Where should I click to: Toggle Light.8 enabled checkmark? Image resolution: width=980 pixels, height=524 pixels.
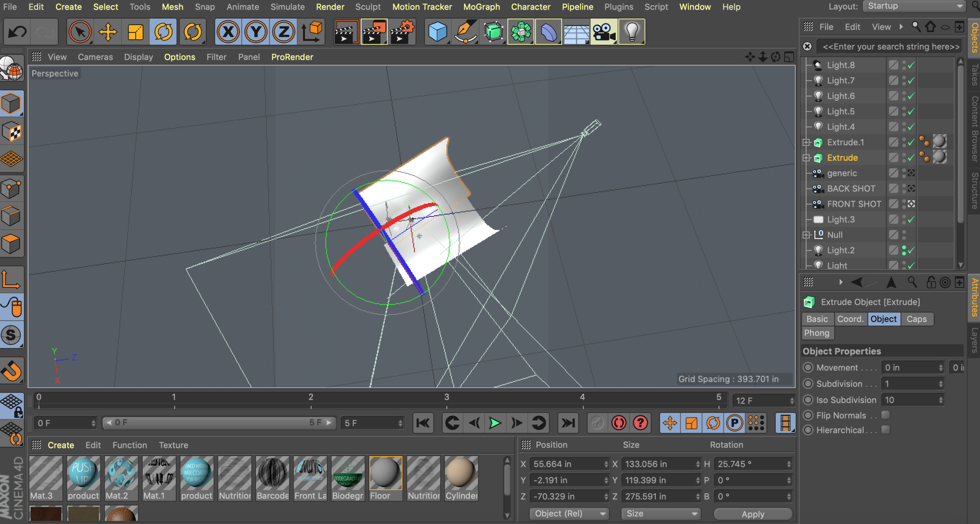[x=911, y=65]
